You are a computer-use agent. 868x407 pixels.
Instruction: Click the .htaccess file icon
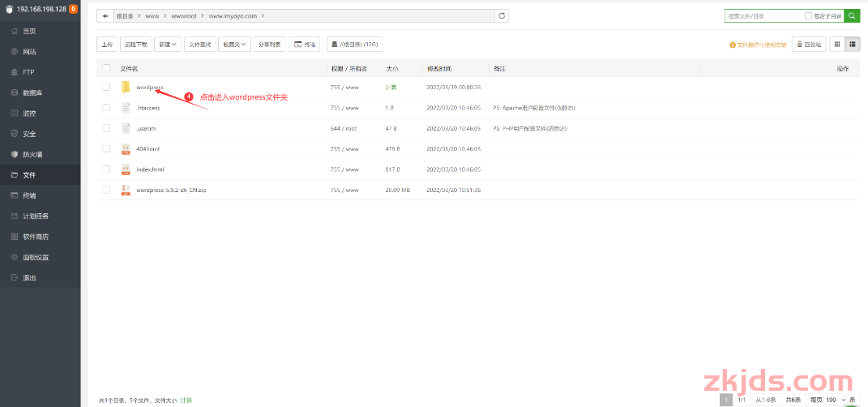coord(126,108)
